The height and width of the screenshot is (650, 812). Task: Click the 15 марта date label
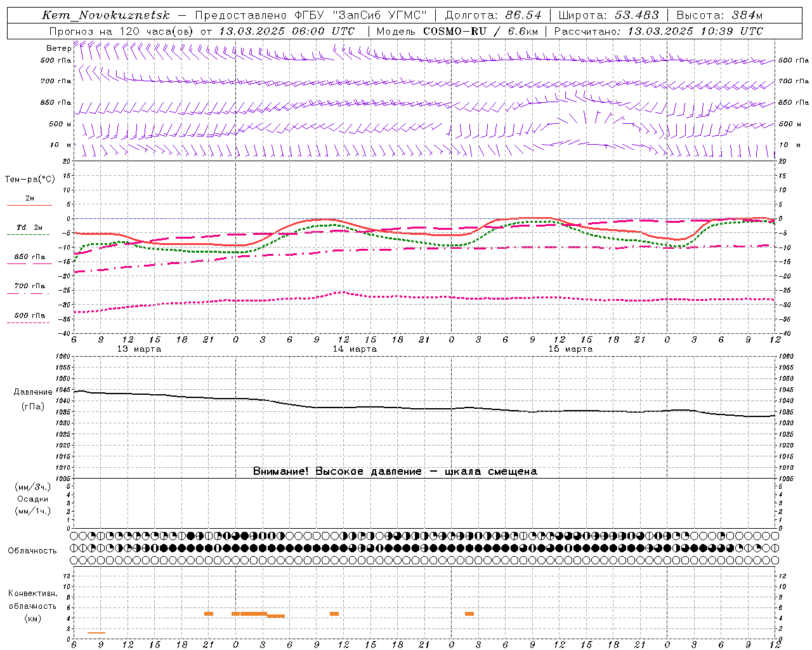click(x=570, y=349)
